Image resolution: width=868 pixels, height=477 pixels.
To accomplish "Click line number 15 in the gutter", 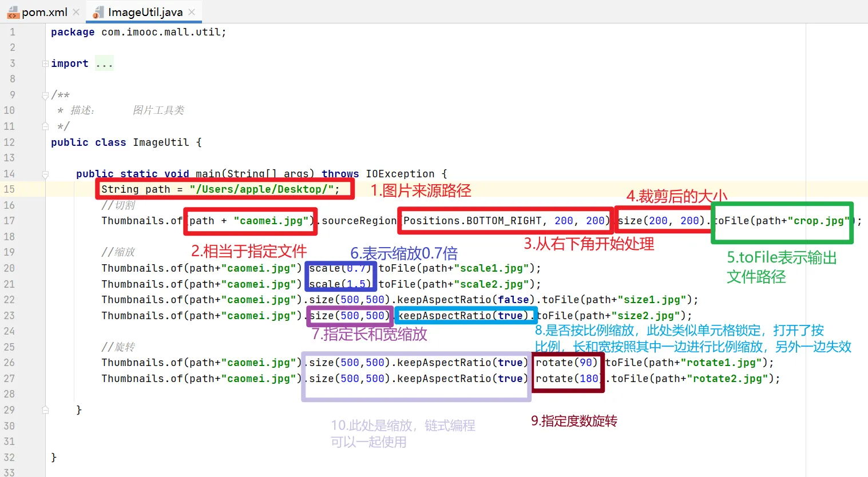I will 9,189.
